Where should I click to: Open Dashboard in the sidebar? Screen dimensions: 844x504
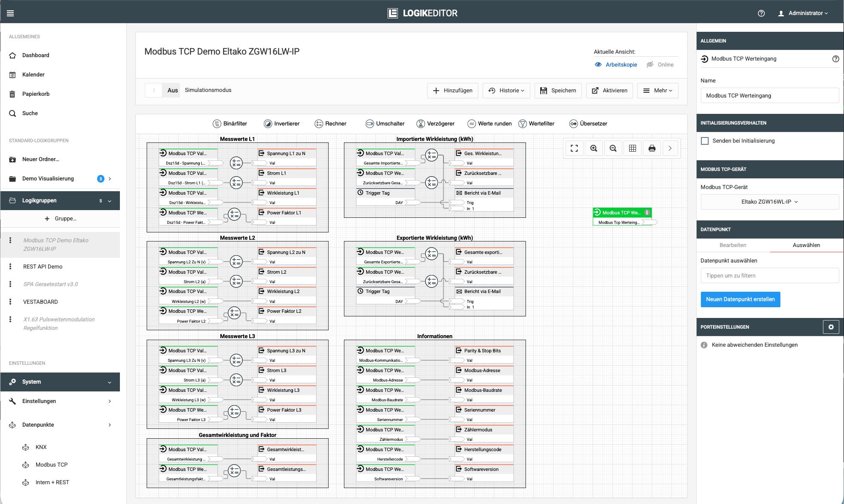tap(36, 55)
